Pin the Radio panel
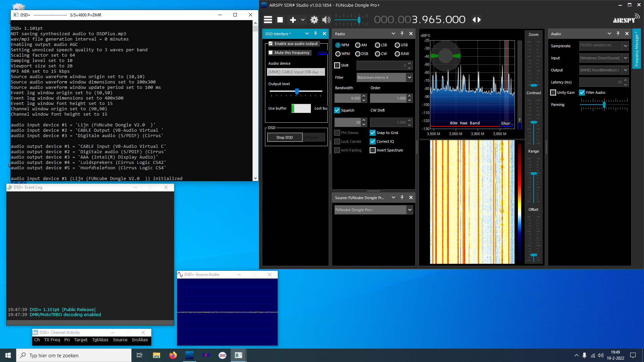 402,34
